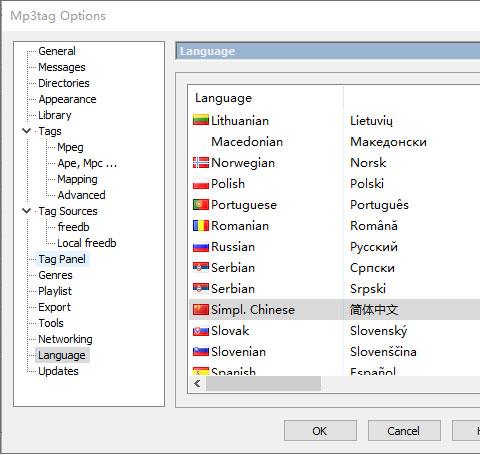The width and height of the screenshot is (480, 454).
Task: Select Advanced under Tags
Action: [x=82, y=195]
